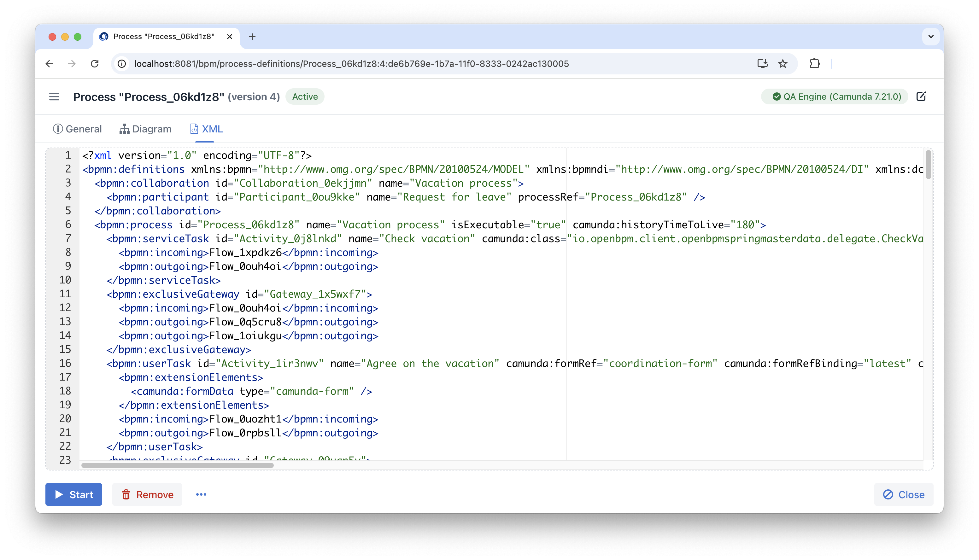Click line number 16 in the gutter
This screenshot has height=560, width=979.
[65, 364]
